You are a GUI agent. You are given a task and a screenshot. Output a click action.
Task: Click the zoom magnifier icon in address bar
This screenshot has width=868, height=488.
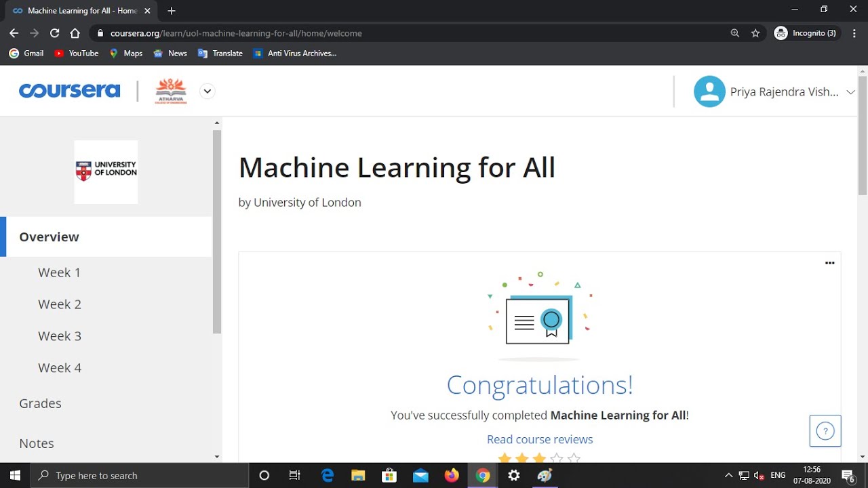[x=735, y=33]
